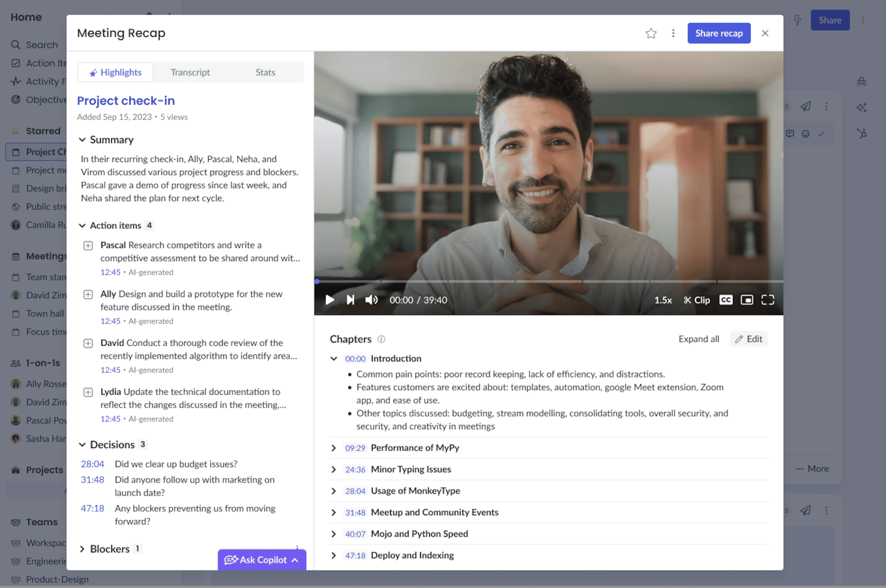Image resolution: width=886 pixels, height=588 pixels.
Task: Open comments icon in background page
Action: click(790, 134)
